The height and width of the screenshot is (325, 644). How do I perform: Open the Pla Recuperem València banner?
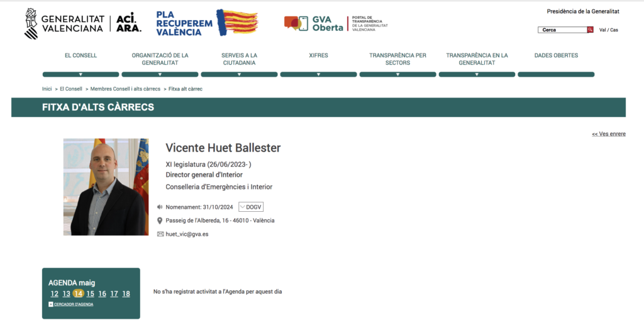point(207,23)
